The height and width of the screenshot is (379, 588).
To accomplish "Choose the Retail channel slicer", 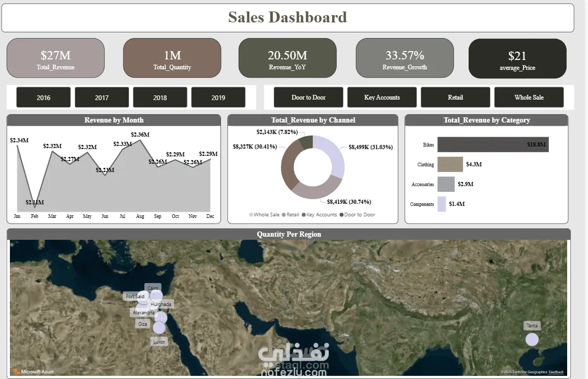I will (455, 97).
